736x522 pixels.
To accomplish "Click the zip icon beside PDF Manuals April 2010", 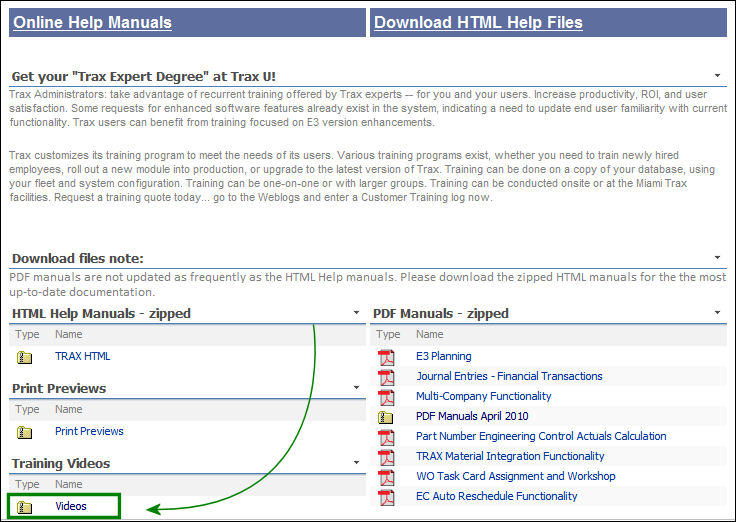I will [x=385, y=417].
